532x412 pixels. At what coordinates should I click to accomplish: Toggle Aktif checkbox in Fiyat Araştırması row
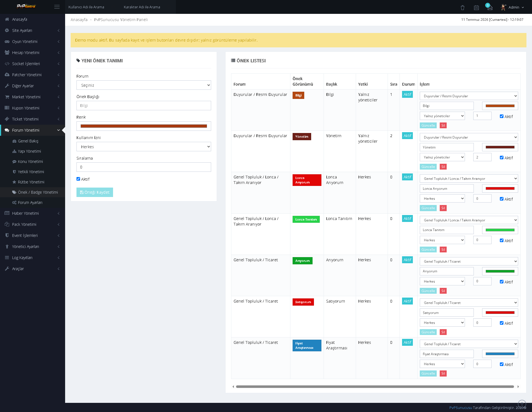(x=502, y=364)
